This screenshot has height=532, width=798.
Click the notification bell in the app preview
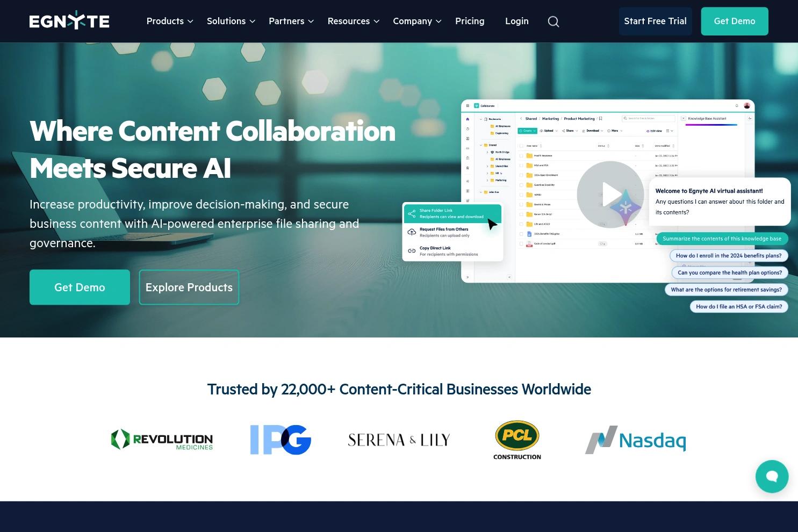click(737, 106)
